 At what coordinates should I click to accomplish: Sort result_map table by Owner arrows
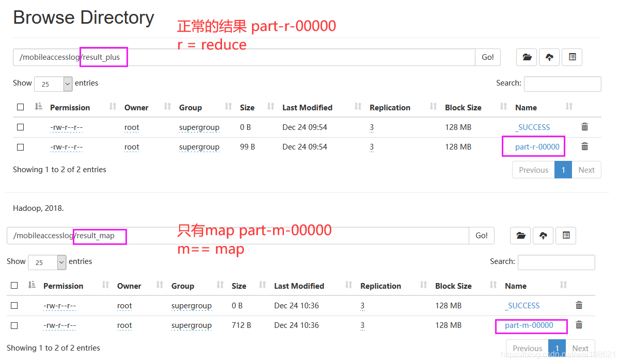[160, 285]
